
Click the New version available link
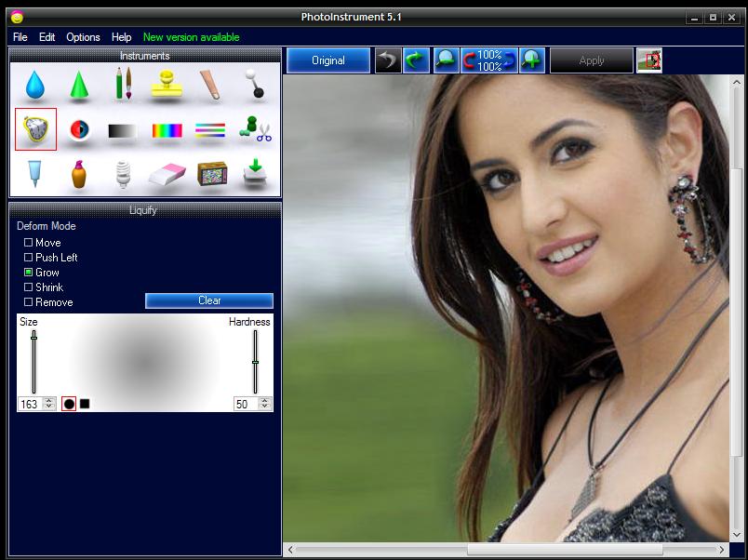[x=192, y=37]
